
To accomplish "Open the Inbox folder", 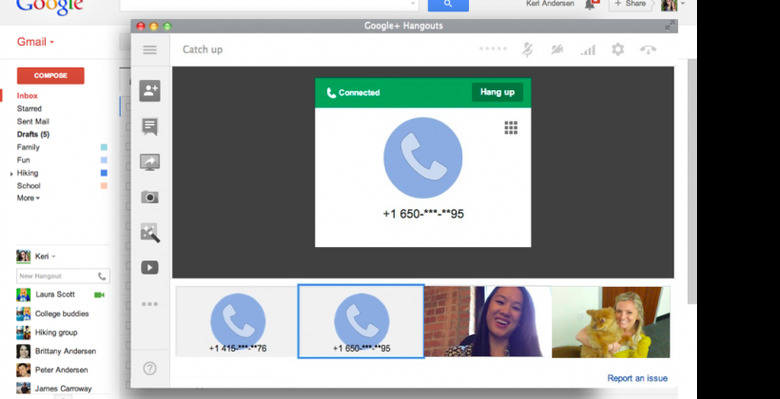I will (27, 96).
